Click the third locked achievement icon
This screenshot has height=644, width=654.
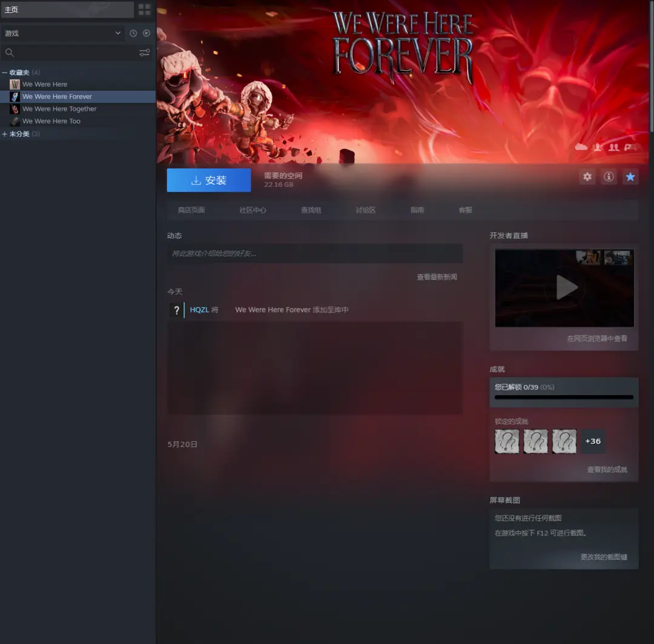(564, 441)
